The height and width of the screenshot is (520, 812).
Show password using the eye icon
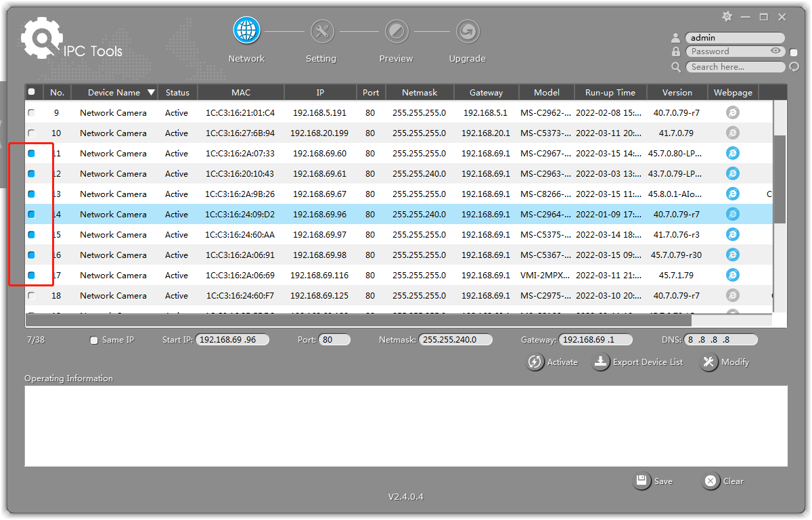click(x=775, y=51)
